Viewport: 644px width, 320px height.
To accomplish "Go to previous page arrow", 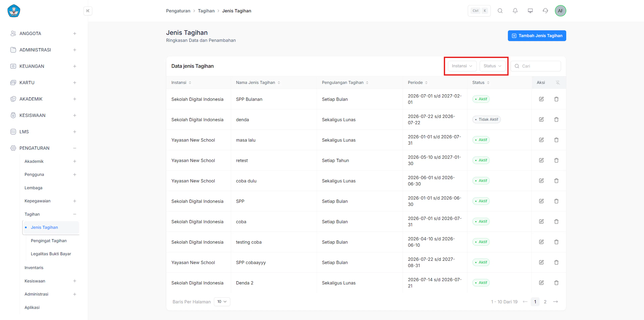I will (525, 302).
